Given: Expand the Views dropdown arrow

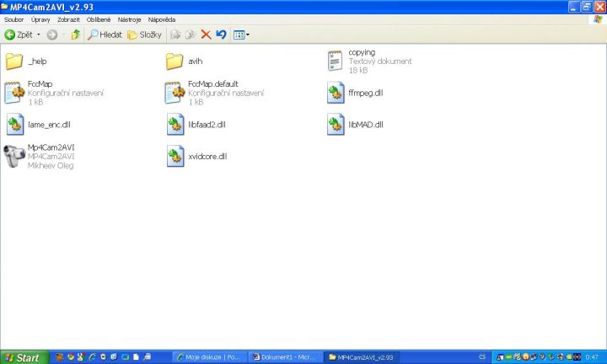Looking at the screenshot, I should point(248,35).
